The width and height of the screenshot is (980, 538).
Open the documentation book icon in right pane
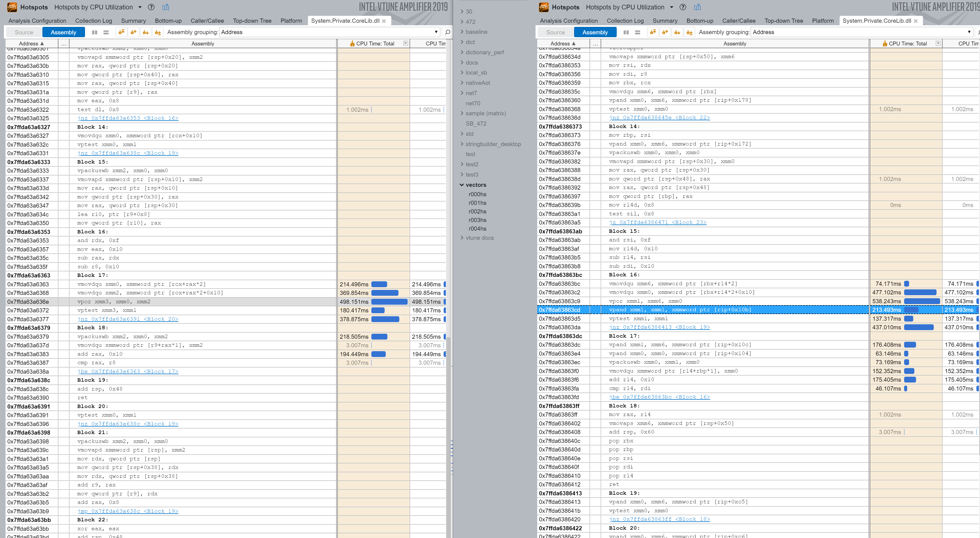pos(697,7)
